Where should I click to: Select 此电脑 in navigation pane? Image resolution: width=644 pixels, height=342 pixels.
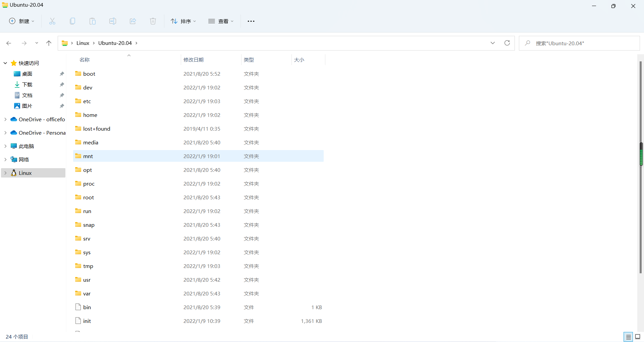click(26, 146)
